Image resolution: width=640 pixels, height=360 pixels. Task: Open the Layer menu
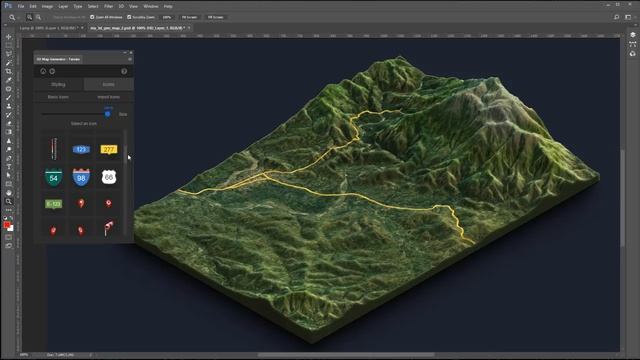63,6
